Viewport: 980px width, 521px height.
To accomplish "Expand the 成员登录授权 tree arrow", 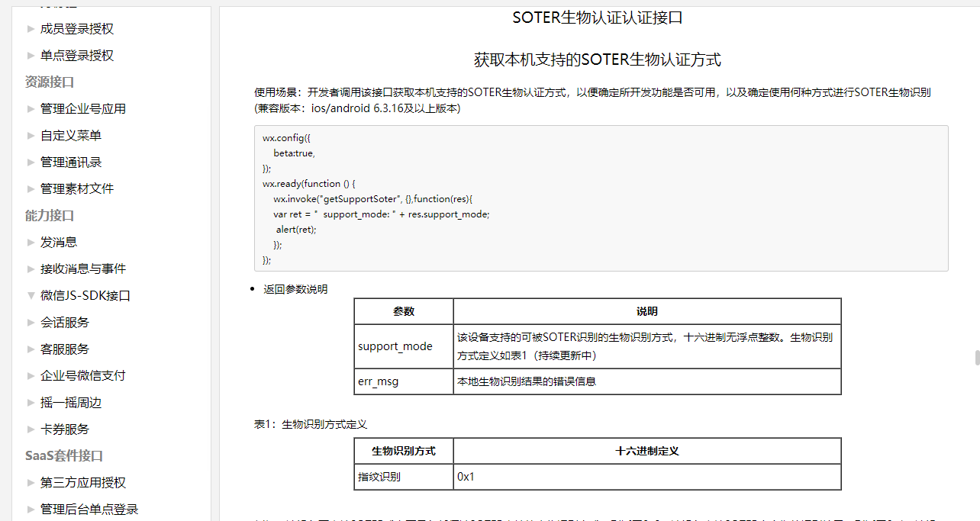I will pyautogui.click(x=31, y=29).
